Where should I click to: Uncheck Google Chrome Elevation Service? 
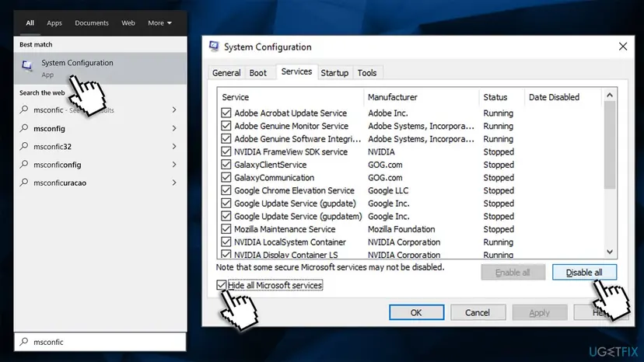[226, 190]
